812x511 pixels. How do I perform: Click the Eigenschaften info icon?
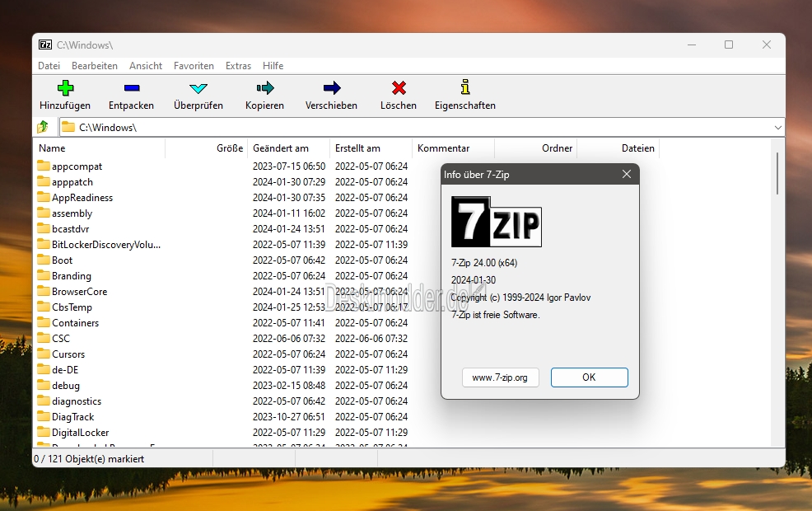(x=465, y=87)
